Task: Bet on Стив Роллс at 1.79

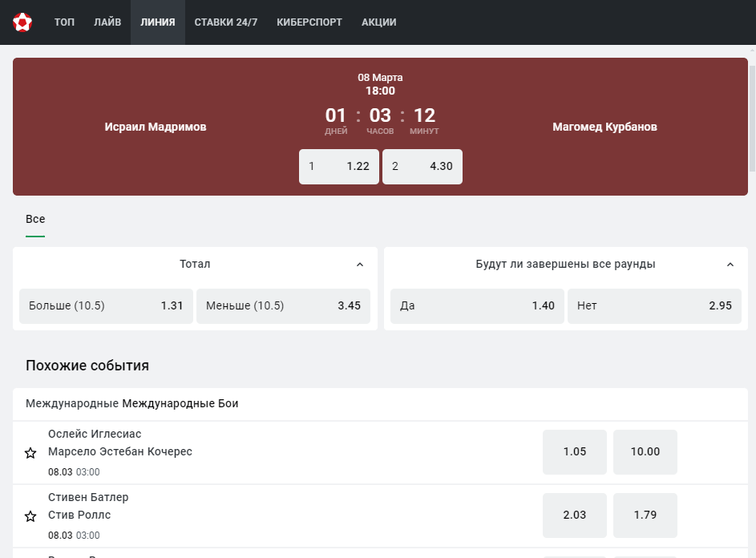Action: (645, 515)
